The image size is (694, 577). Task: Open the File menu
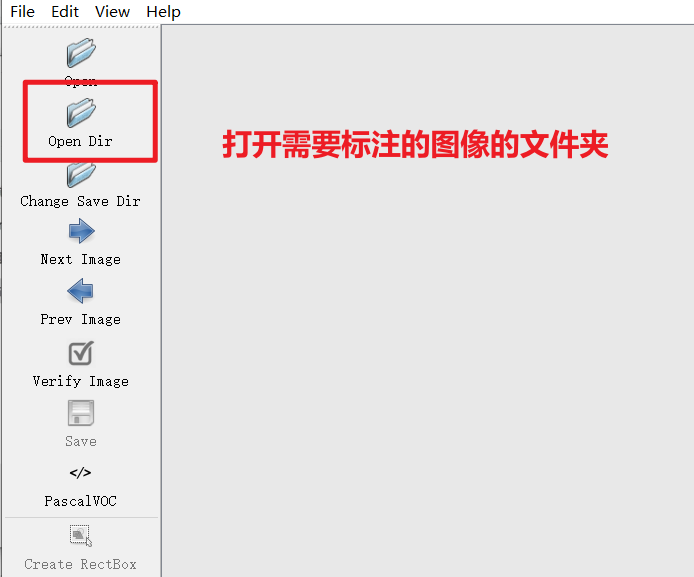22,12
